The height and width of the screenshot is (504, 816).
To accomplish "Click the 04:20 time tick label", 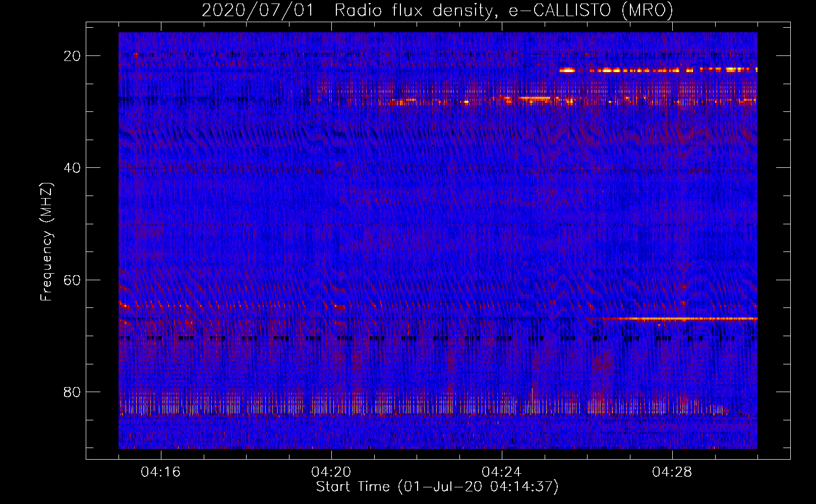I will click(x=331, y=472).
